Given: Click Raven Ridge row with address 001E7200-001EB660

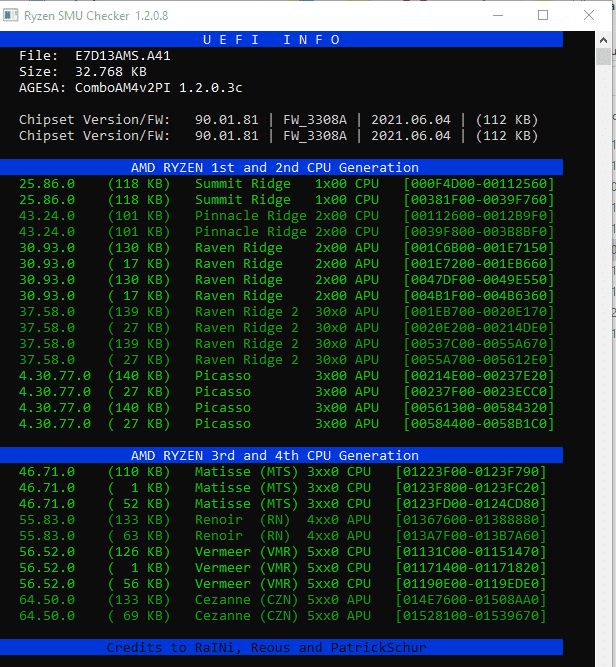Looking at the screenshot, I should pos(286,264).
